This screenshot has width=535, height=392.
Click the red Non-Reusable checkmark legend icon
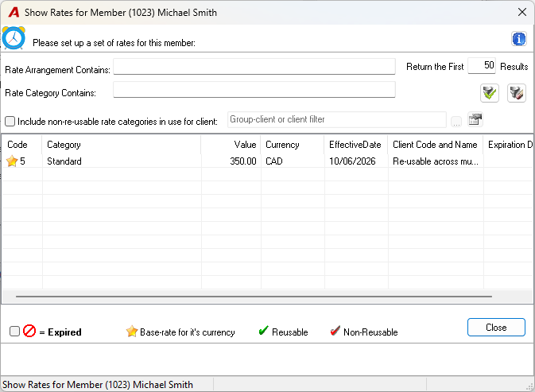[x=335, y=330]
